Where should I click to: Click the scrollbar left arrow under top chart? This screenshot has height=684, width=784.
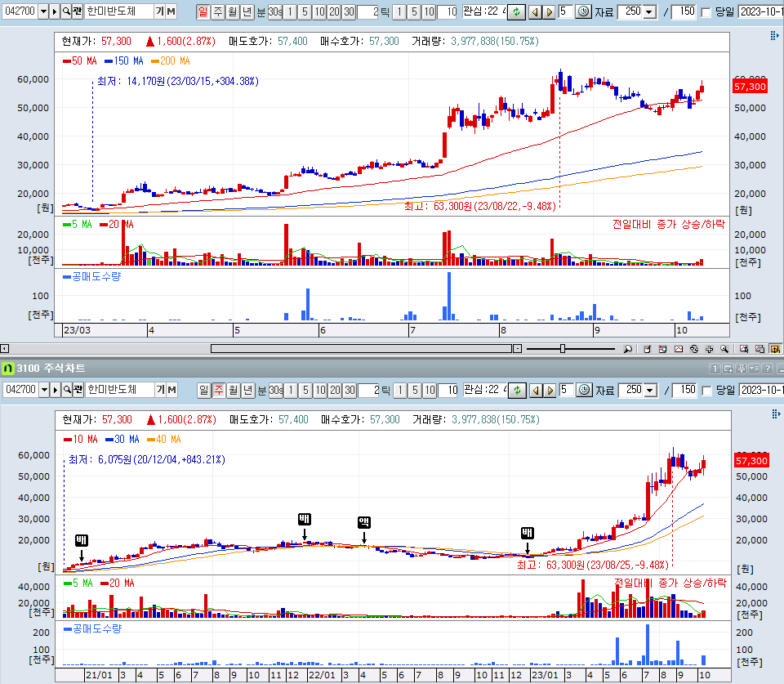pyautogui.click(x=4, y=349)
